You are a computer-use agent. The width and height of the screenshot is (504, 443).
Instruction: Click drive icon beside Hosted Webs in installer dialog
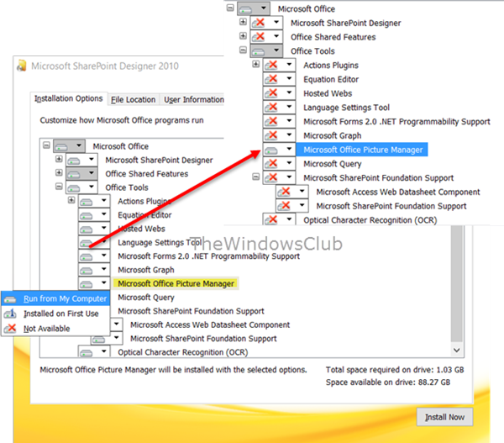click(x=87, y=229)
